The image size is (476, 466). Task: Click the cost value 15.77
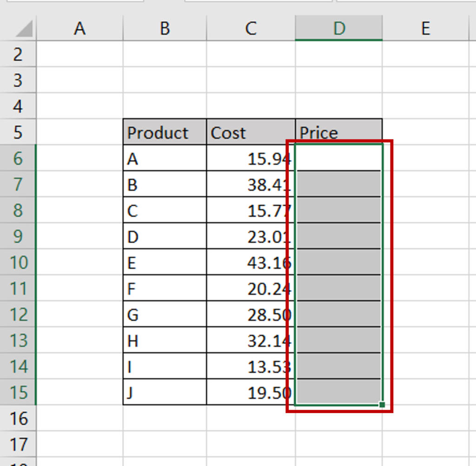pos(251,210)
